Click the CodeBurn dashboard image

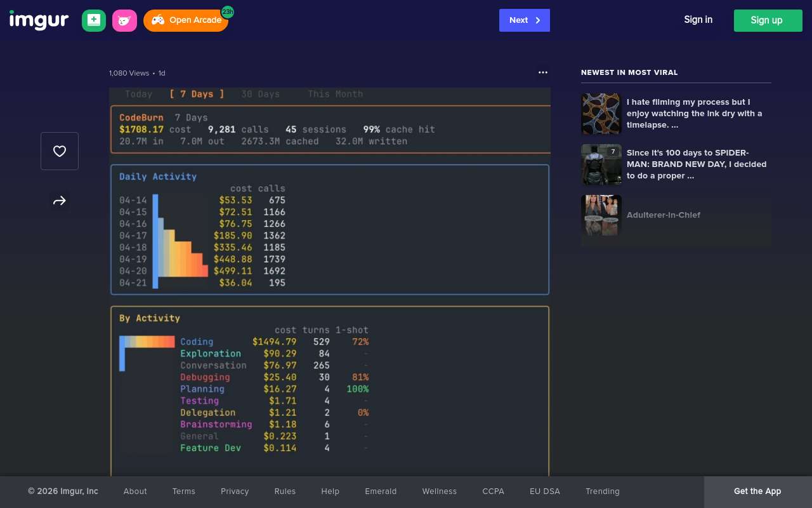[329, 279]
